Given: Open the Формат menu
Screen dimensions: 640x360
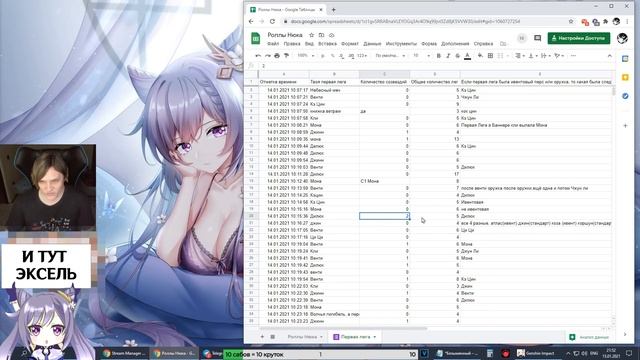Looking at the screenshot, I should (x=350, y=44).
